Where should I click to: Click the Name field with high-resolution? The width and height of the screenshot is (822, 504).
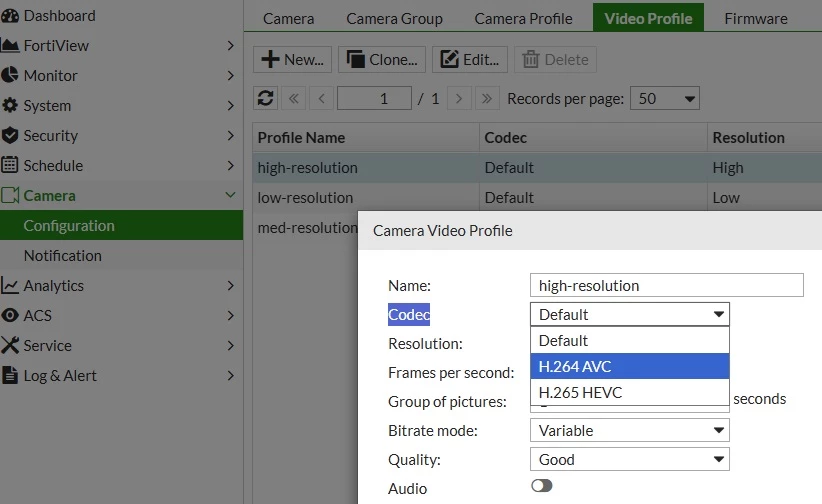click(x=666, y=285)
